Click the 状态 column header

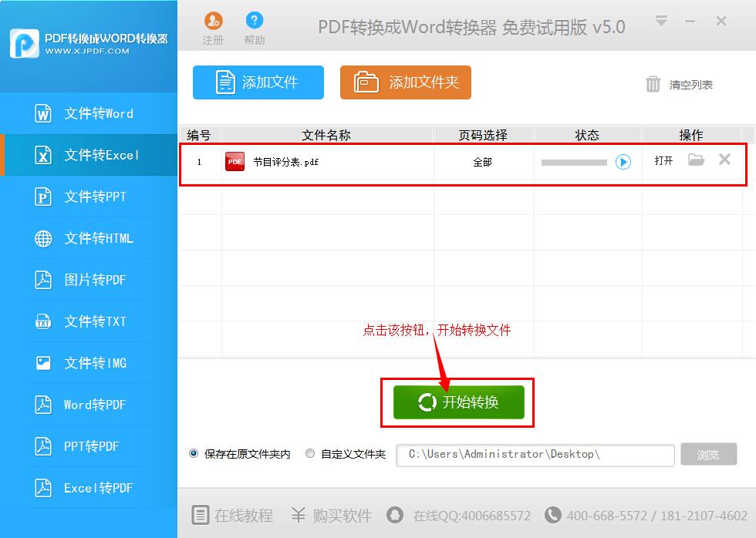pyautogui.click(x=588, y=135)
